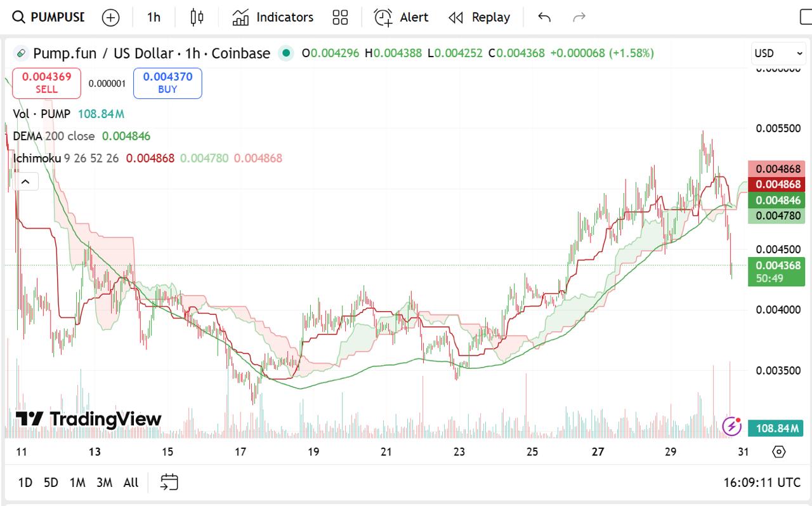Open symbol search for PUMPUSD
Viewport: 812px width, 506px height.
(49, 17)
